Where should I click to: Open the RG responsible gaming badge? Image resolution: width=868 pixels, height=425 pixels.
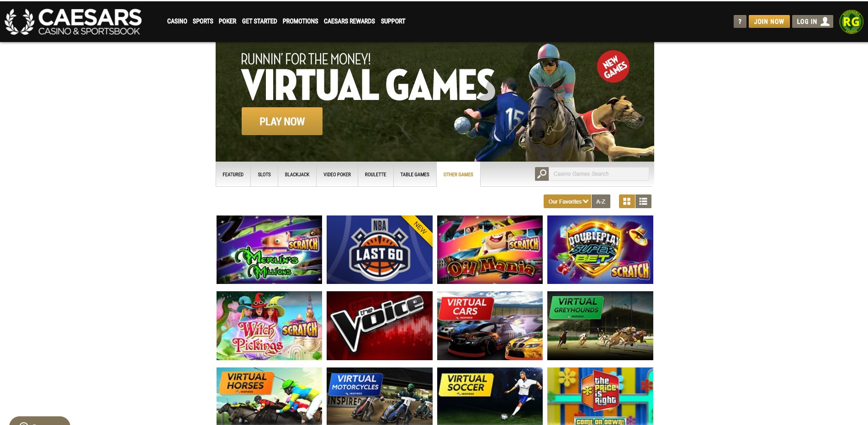851,21
